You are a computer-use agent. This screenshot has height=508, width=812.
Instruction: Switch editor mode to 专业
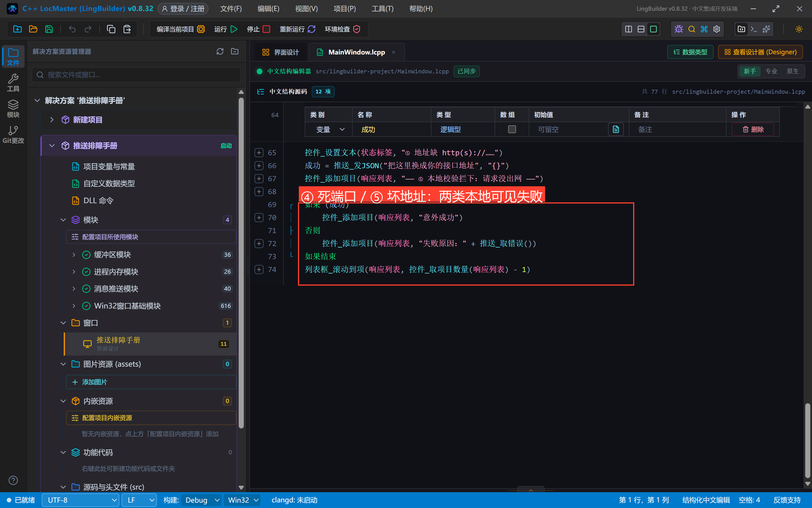(x=771, y=71)
